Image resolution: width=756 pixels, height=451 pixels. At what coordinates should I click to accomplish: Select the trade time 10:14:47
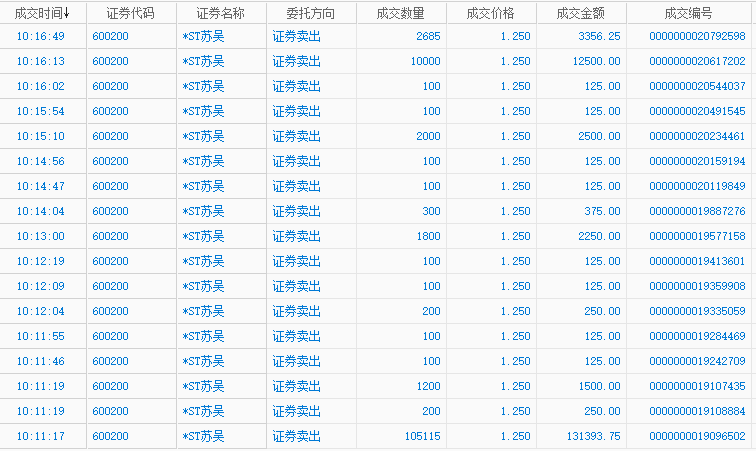click(x=40, y=186)
